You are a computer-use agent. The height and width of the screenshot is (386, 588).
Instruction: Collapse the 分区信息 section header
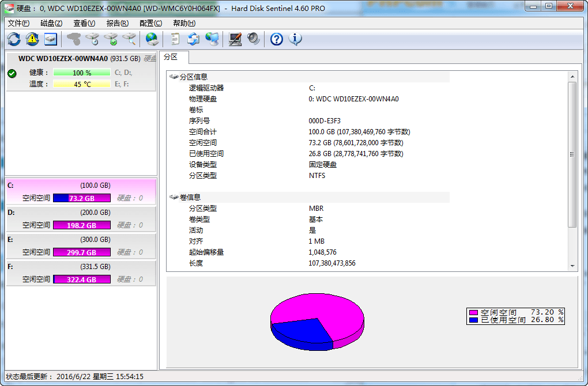click(x=308, y=77)
